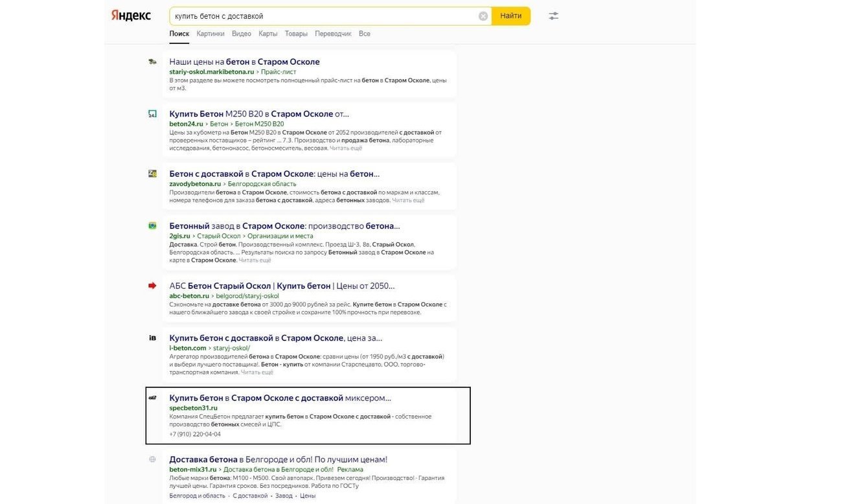Click 'staryj-oskol/' path under i-beton.com
This screenshot has width=868, height=504.
pyautogui.click(x=231, y=348)
